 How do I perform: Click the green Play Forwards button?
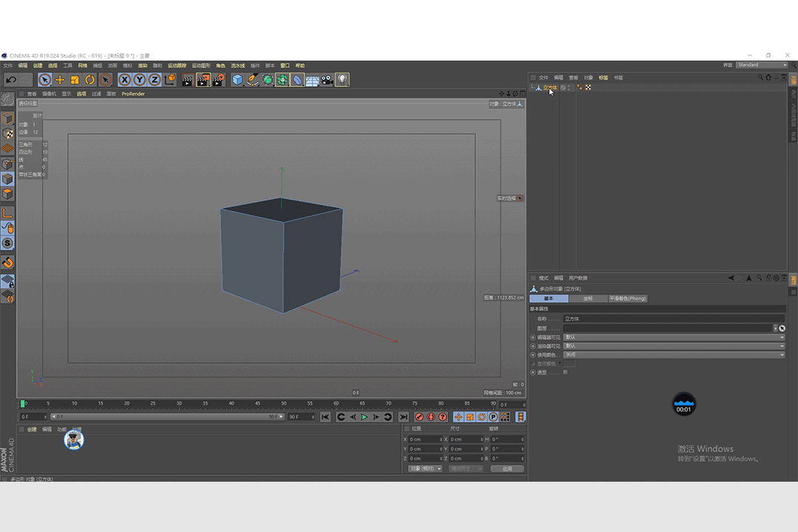pos(364,417)
